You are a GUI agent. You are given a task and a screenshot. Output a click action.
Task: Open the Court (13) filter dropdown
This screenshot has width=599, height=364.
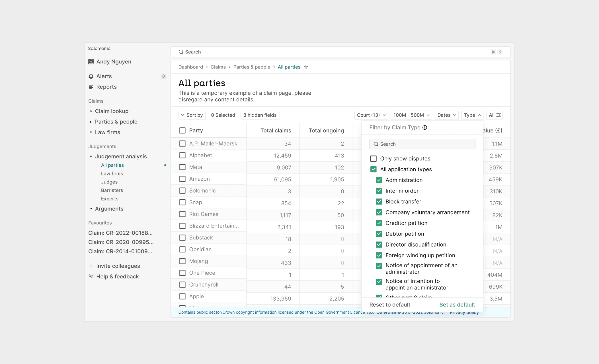coord(371,115)
